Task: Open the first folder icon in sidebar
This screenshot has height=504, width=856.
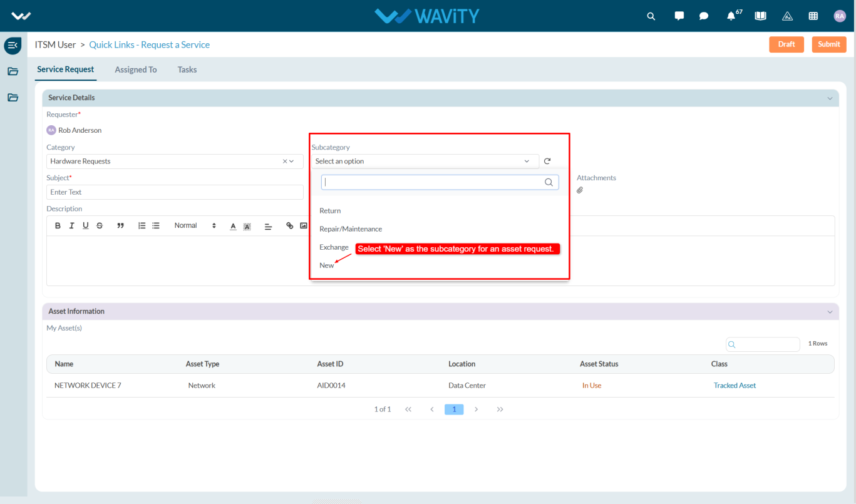Action: [x=13, y=71]
